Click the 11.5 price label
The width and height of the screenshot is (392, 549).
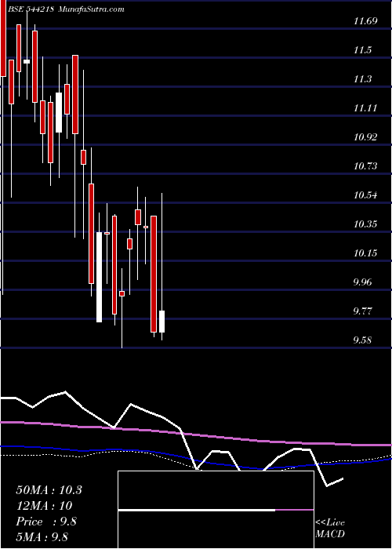[362, 50]
